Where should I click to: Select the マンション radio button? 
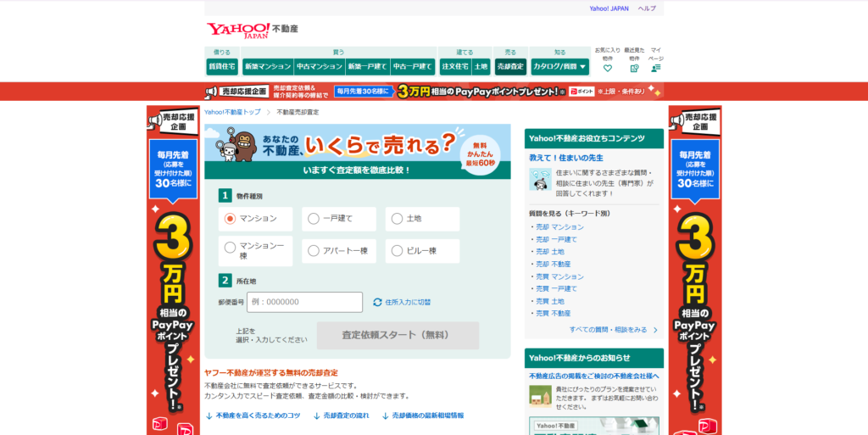click(230, 219)
